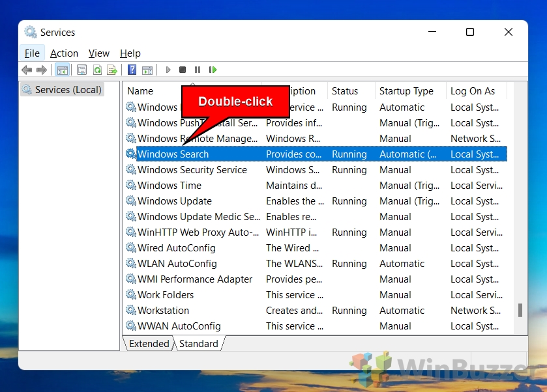The width and height of the screenshot is (547, 392).
Task: Open the View menu
Action: pos(99,53)
